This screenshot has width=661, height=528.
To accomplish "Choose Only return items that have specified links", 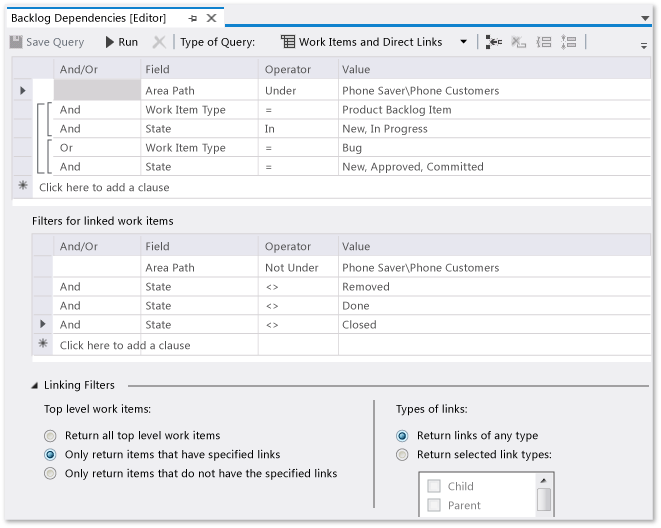I will (x=50, y=454).
